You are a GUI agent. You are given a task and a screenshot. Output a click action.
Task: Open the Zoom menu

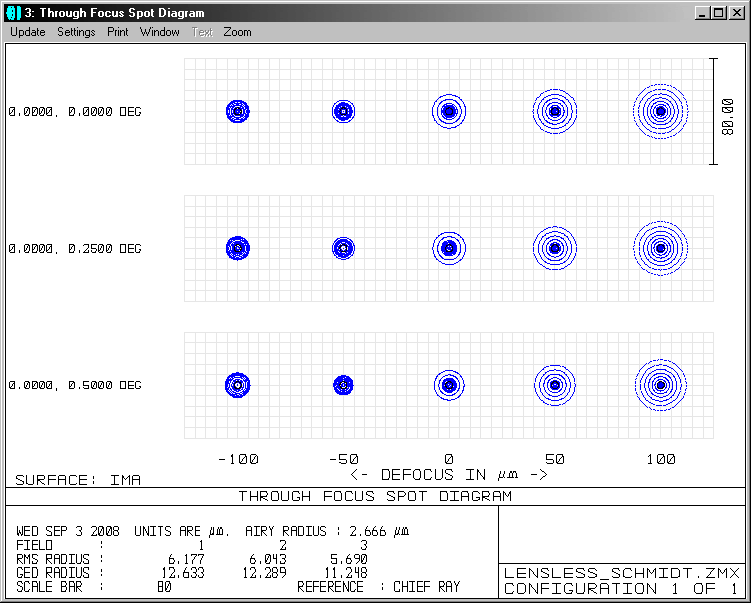pos(238,32)
